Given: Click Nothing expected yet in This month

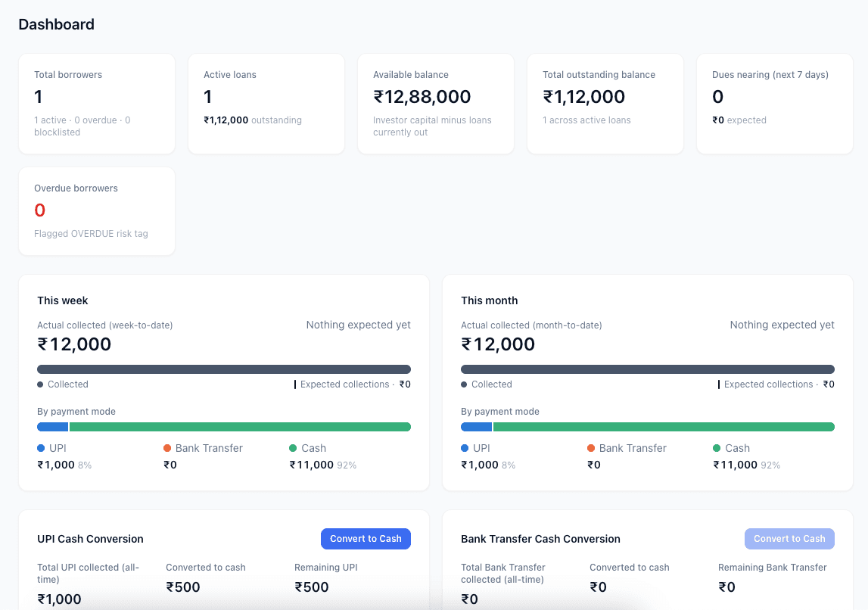Looking at the screenshot, I should click(x=782, y=325).
